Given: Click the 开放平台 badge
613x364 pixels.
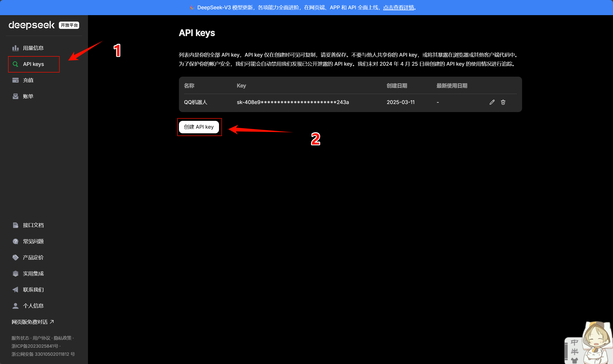Looking at the screenshot, I should 69,25.
